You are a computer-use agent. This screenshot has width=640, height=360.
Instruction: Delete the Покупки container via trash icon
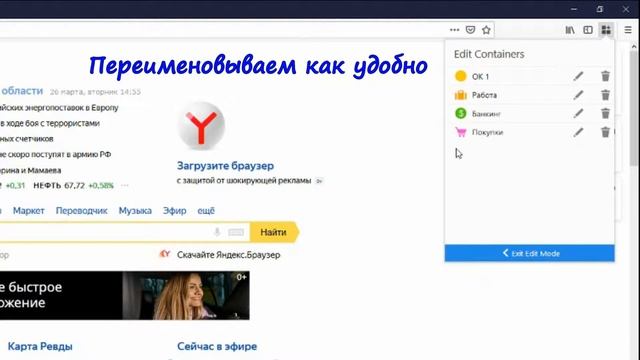tap(605, 132)
